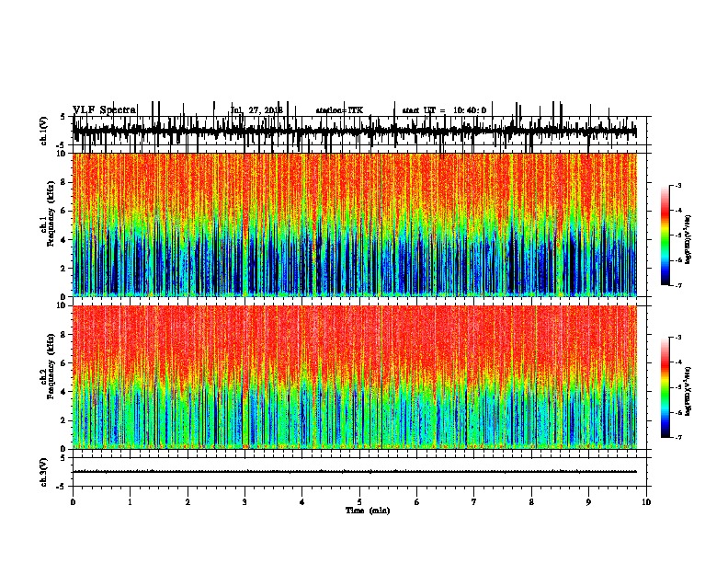
Task: Click the ch.2 colorbar log(PSD) unit label
Action: click(x=688, y=391)
